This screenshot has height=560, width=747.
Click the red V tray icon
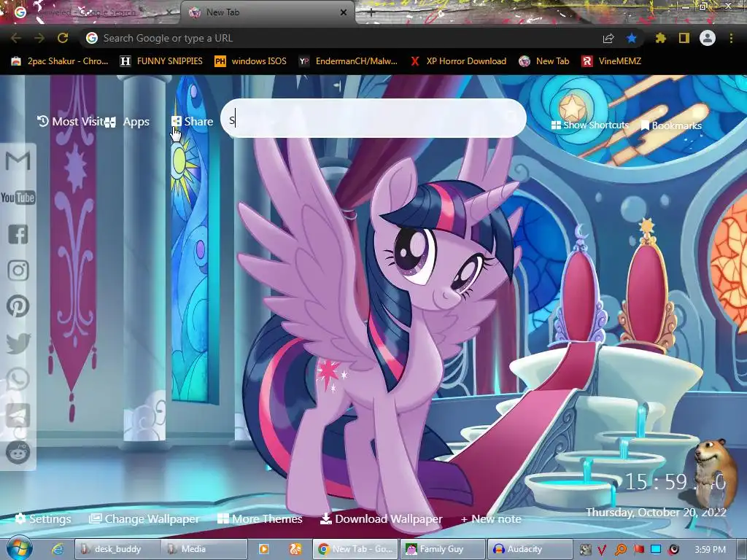pyautogui.click(x=602, y=550)
